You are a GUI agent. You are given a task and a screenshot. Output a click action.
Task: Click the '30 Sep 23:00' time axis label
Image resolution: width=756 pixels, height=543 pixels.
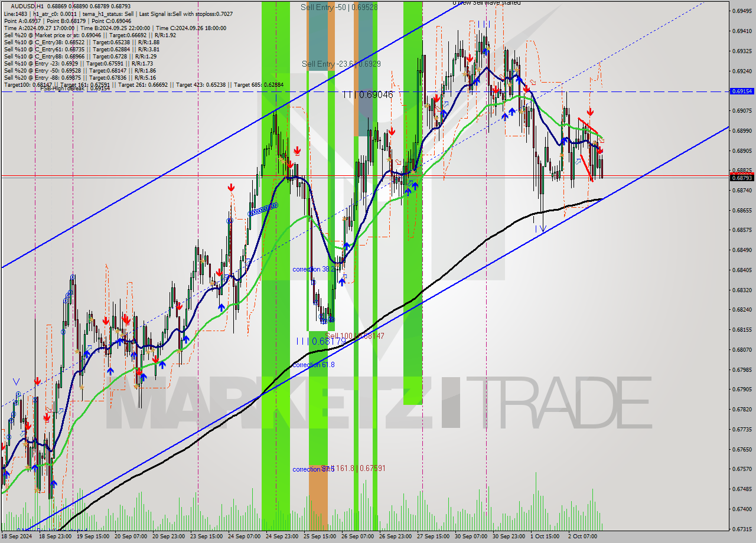pos(509,537)
